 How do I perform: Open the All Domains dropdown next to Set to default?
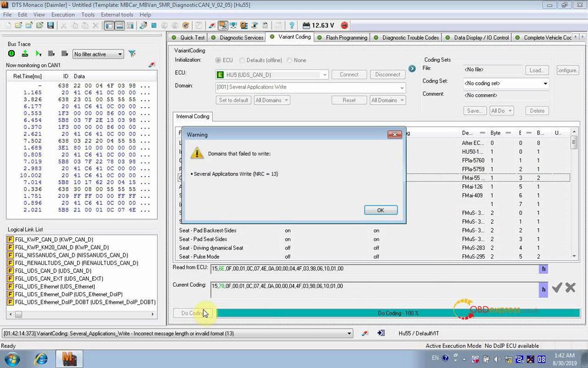[x=272, y=100]
